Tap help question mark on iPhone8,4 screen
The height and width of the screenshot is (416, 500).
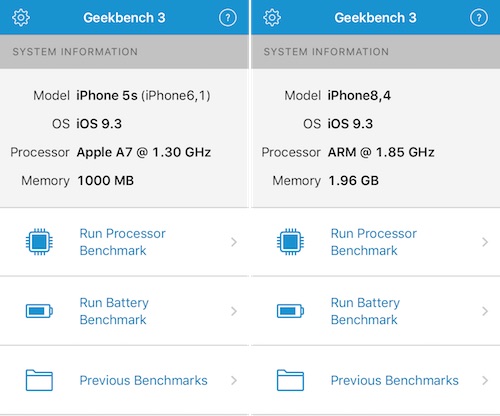(x=479, y=18)
